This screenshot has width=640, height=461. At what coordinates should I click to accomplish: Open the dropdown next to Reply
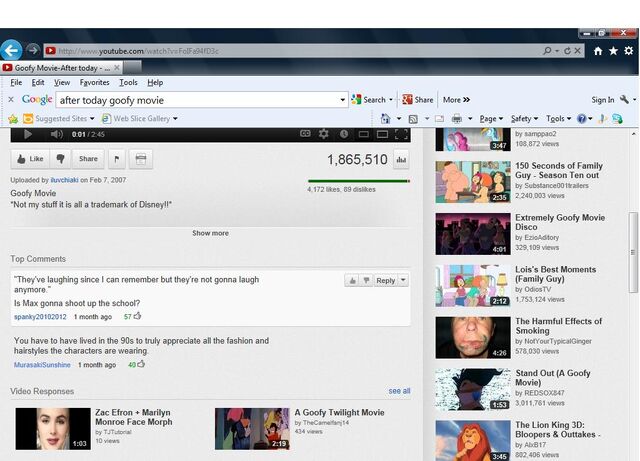pos(403,281)
